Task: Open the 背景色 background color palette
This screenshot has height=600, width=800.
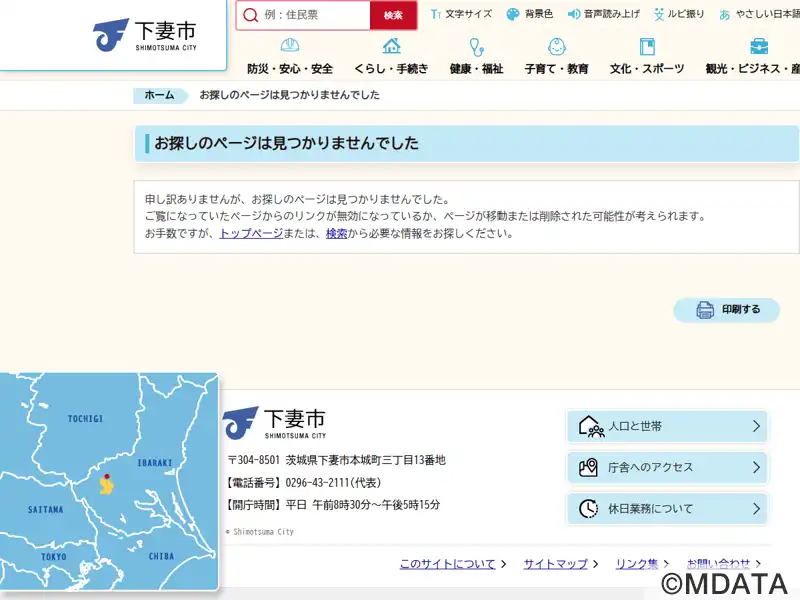Action: pos(530,15)
